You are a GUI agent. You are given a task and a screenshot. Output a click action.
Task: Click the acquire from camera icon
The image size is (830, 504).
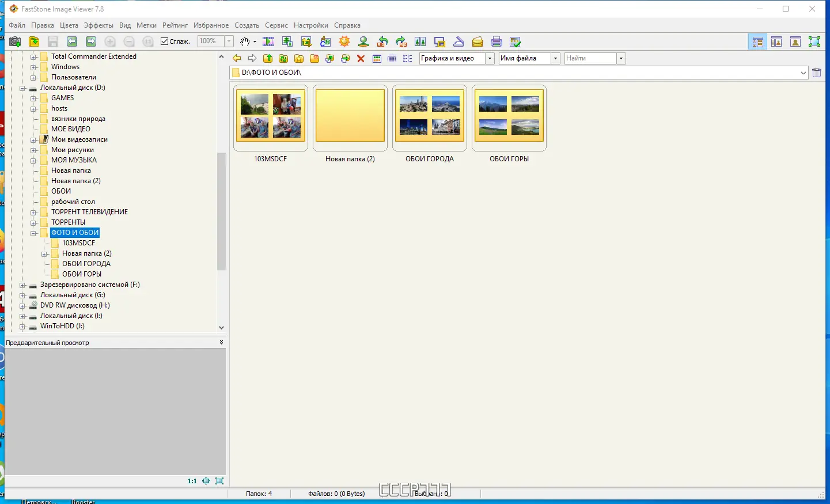pyautogui.click(x=16, y=41)
